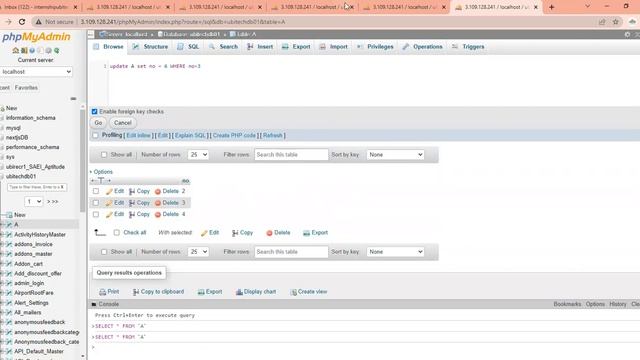
Task: Click the Copy icon for row 4
Action: pyautogui.click(x=132, y=214)
